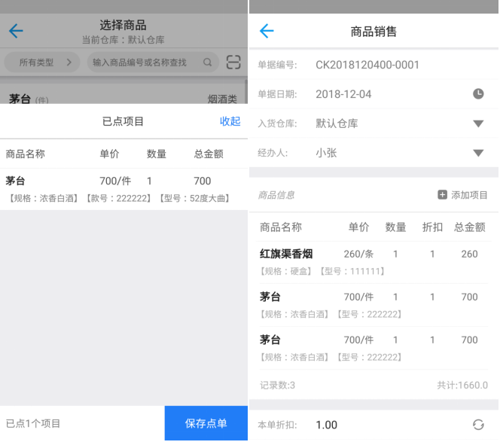Click the date 2018-12-04
The height and width of the screenshot is (448, 500).
click(x=343, y=94)
